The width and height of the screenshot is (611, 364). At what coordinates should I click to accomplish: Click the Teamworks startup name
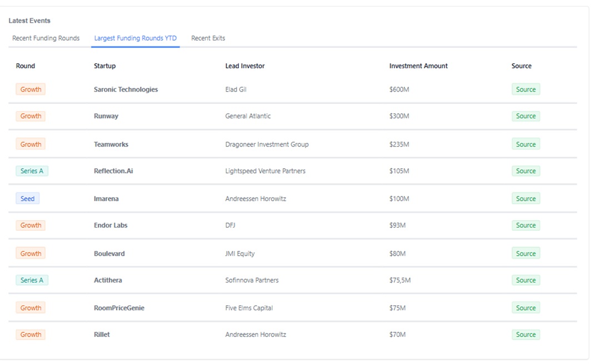click(111, 144)
